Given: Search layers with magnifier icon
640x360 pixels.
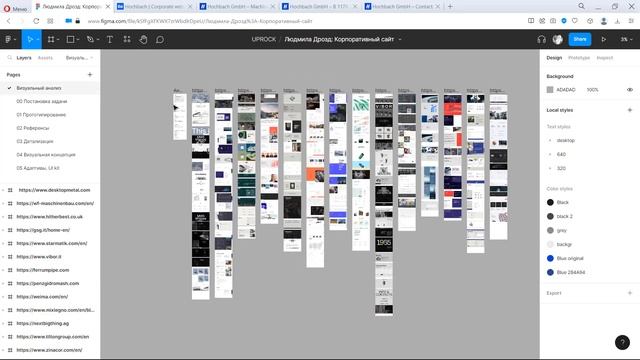Looking at the screenshot, I should tap(9, 58).
